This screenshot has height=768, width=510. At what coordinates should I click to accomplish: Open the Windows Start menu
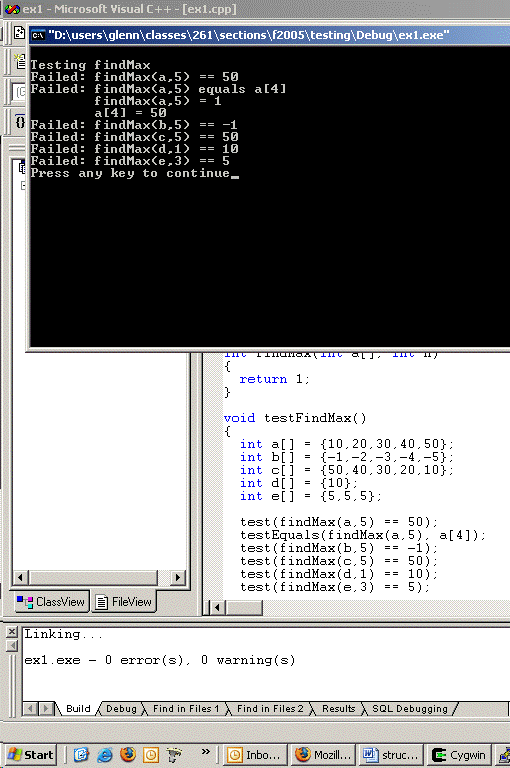click(30, 755)
